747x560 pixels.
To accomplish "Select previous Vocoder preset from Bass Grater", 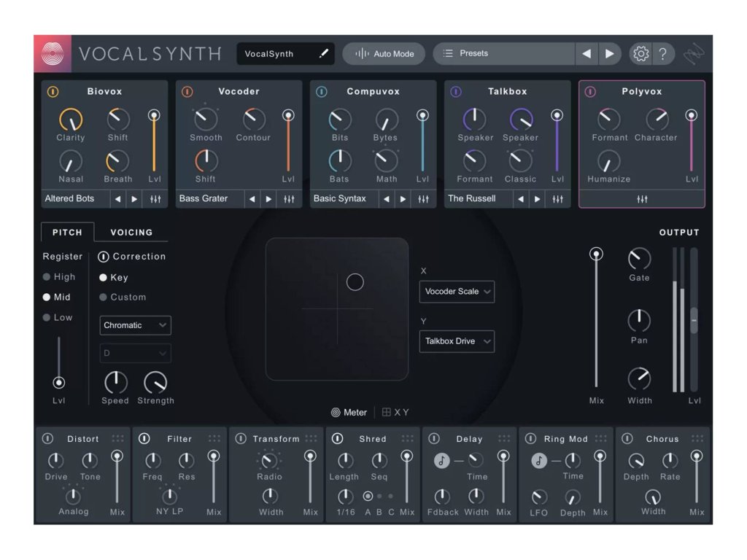I will click(252, 199).
